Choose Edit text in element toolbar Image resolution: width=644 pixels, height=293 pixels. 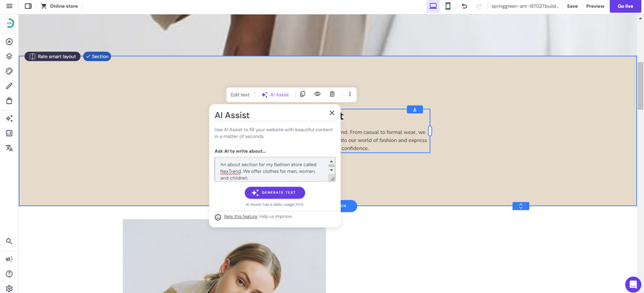[x=240, y=94]
